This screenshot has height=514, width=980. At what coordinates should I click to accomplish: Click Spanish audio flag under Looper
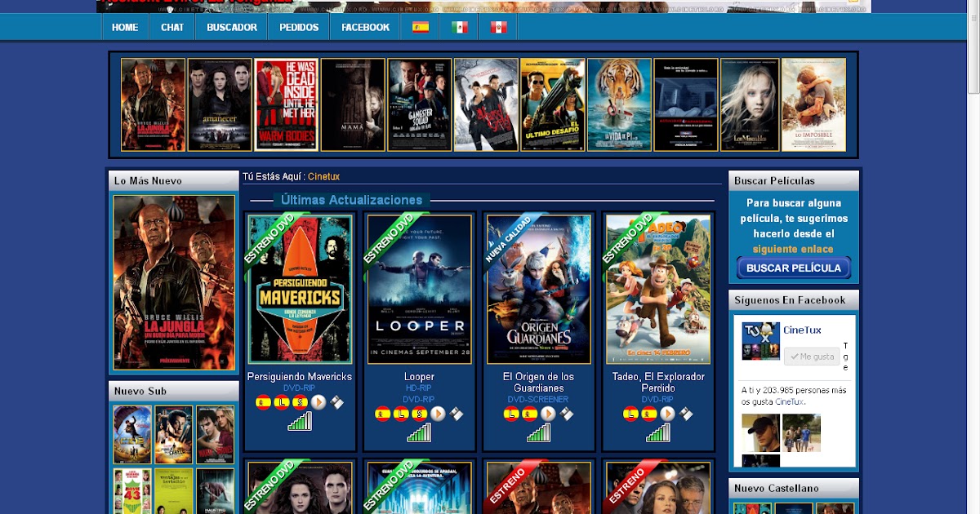(382, 414)
